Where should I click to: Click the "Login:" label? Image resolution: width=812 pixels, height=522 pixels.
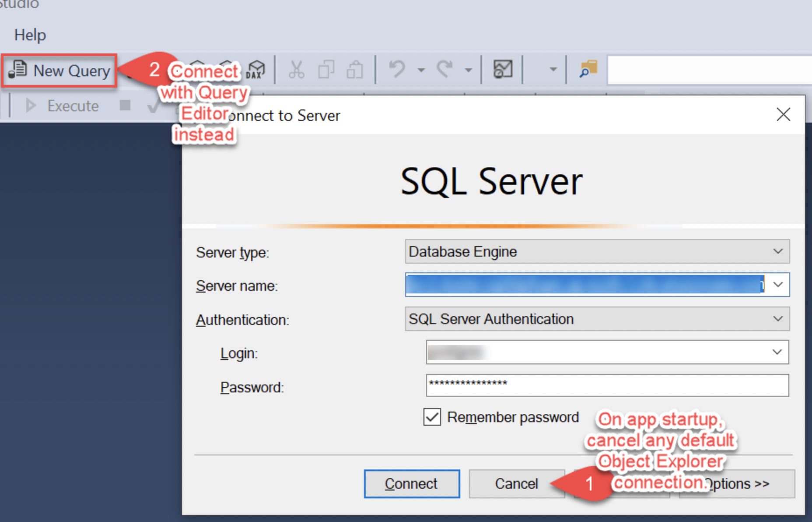coord(239,353)
